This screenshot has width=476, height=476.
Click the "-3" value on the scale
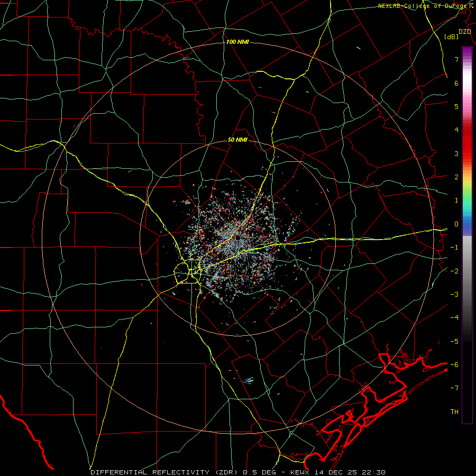pyautogui.click(x=454, y=295)
